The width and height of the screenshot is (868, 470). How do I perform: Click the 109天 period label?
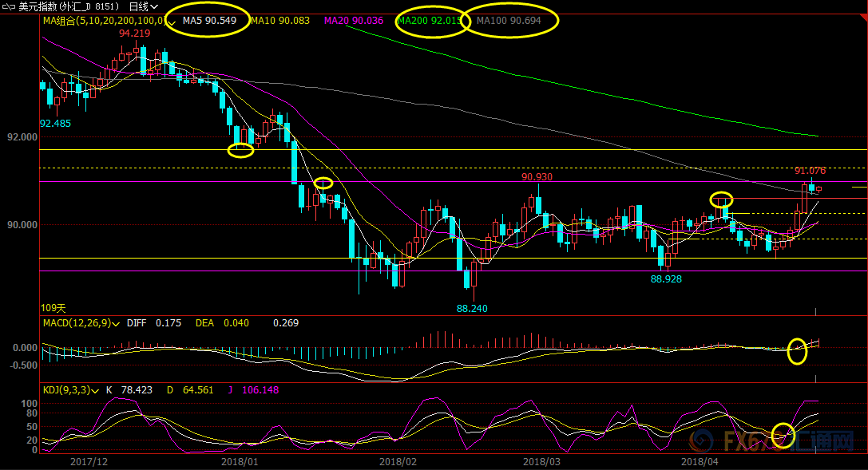click(54, 307)
